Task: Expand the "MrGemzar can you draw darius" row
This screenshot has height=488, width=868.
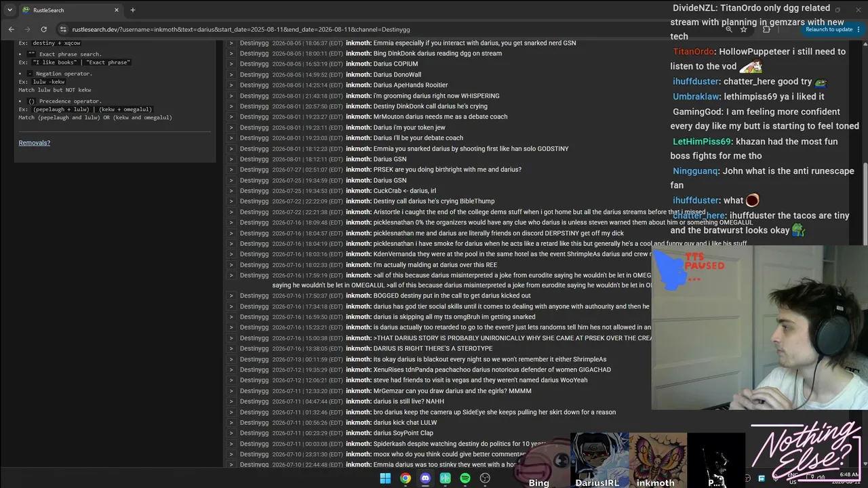Action: (231, 390)
